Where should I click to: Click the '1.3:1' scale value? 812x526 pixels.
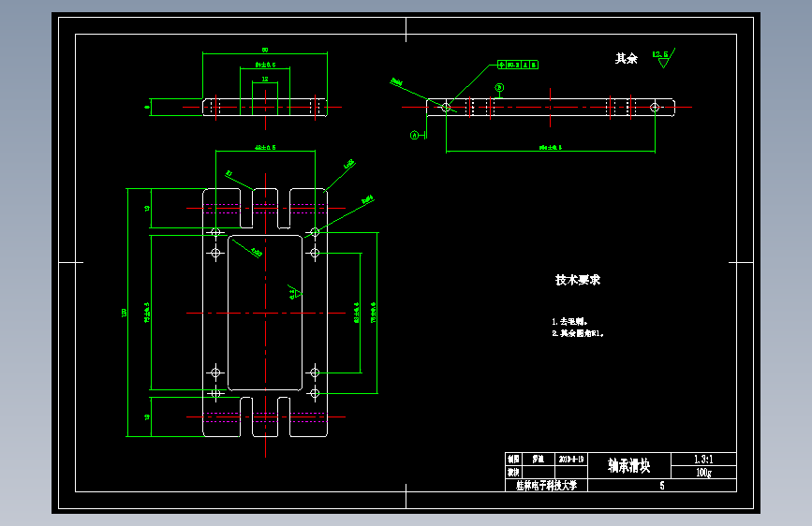tap(703, 460)
